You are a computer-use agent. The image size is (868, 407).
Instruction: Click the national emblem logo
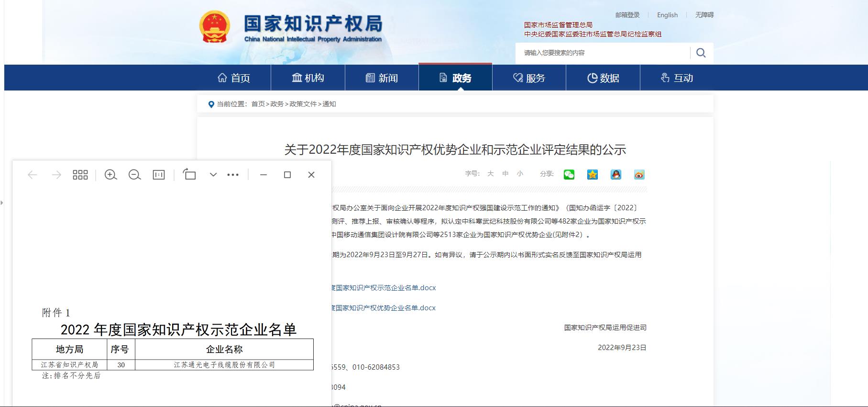tap(215, 27)
